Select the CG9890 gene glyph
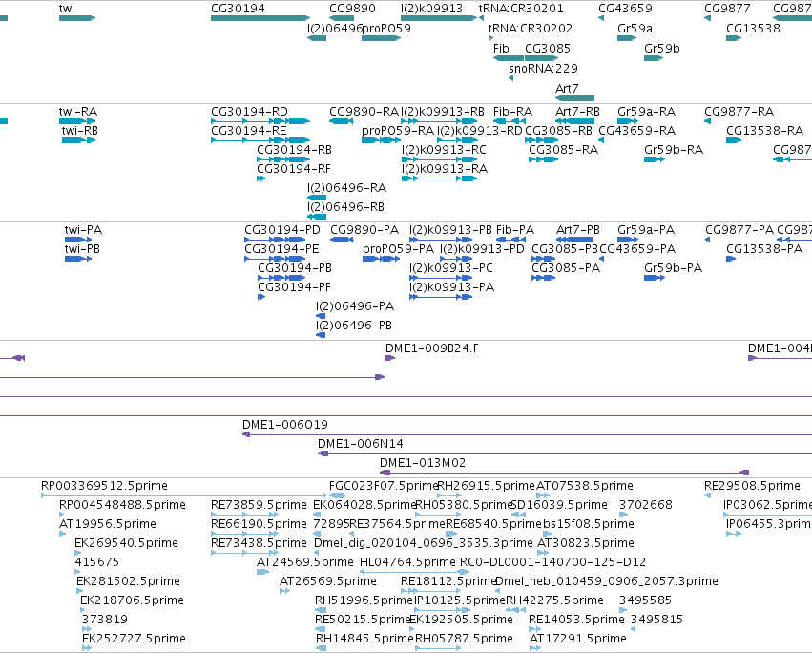Viewport: 812px width, 653px height. [x=342, y=18]
